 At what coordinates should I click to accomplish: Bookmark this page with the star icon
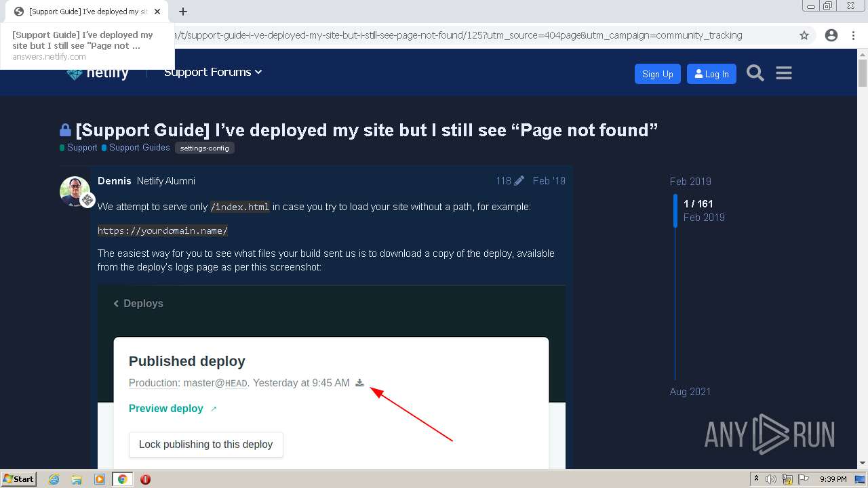coord(804,35)
